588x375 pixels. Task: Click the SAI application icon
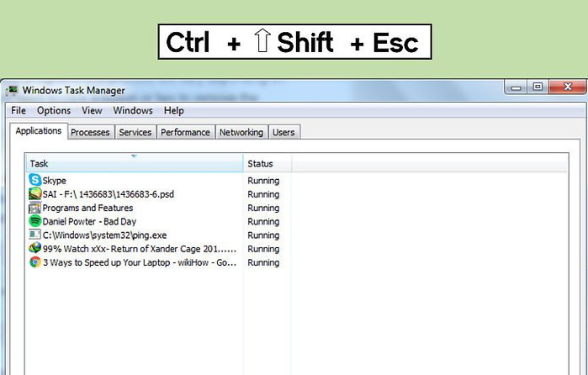[34, 194]
